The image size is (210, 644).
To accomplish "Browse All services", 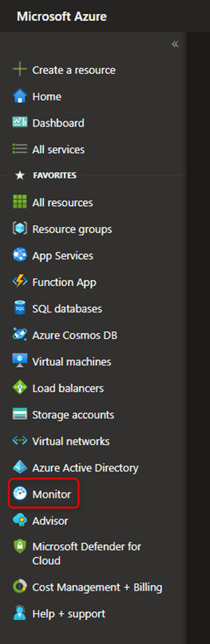I will coord(58,149).
